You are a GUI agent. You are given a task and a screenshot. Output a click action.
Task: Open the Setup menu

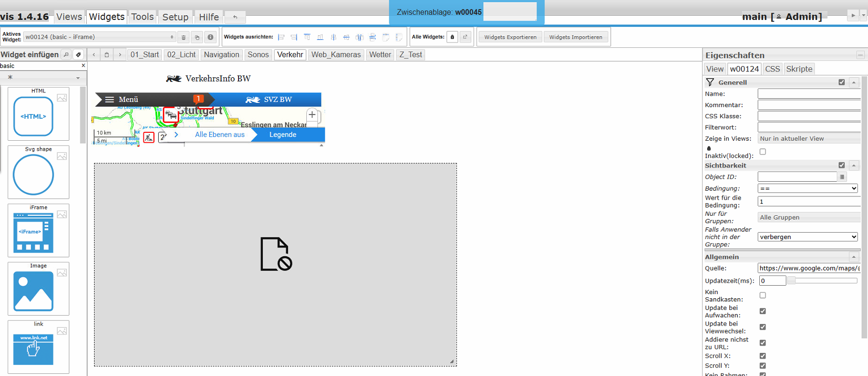pos(175,17)
